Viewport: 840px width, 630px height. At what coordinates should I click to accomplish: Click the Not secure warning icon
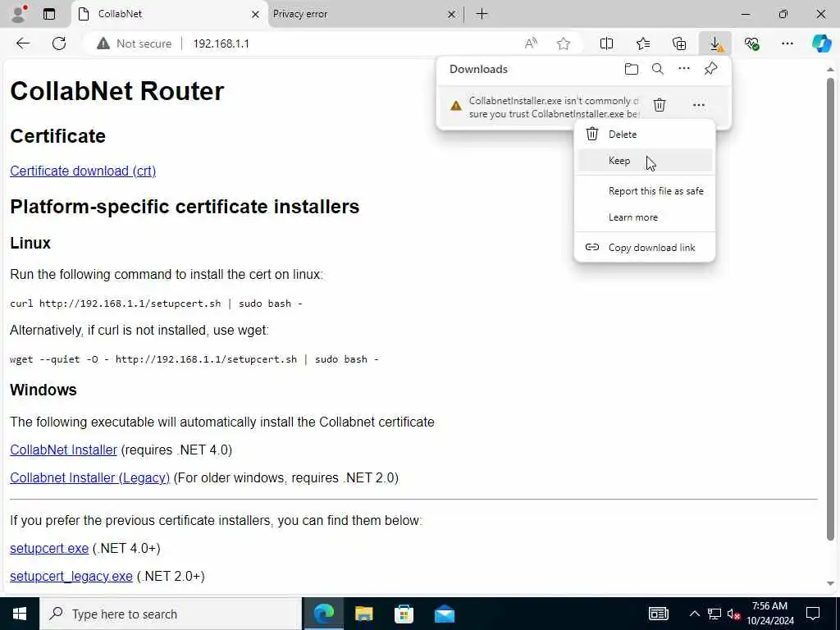tap(103, 43)
